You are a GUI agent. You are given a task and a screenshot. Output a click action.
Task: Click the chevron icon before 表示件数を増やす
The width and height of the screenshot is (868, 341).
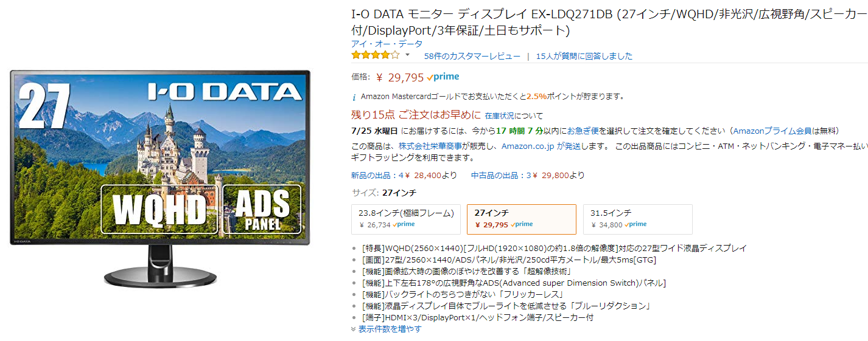(x=353, y=329)
